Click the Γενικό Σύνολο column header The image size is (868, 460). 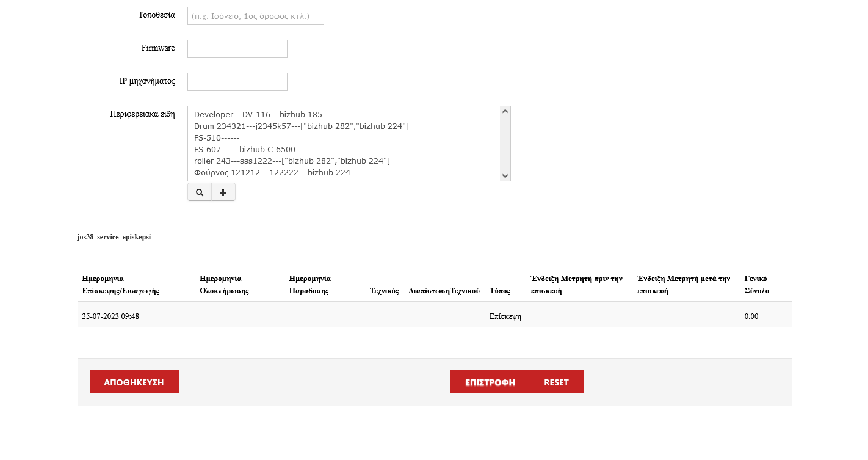coord(757,285)
